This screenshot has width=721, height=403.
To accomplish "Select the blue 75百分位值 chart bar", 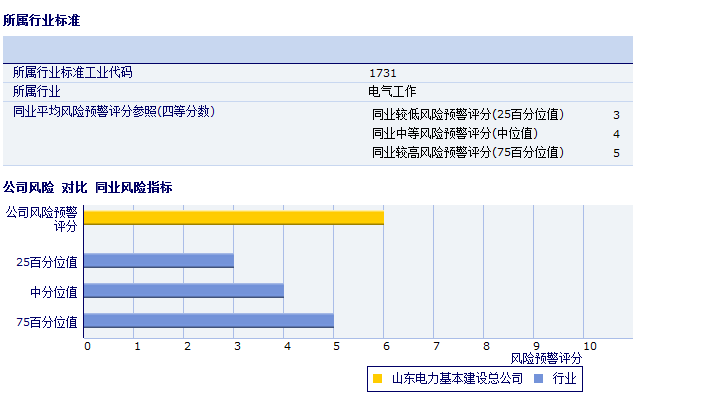I will click(208, 321).
